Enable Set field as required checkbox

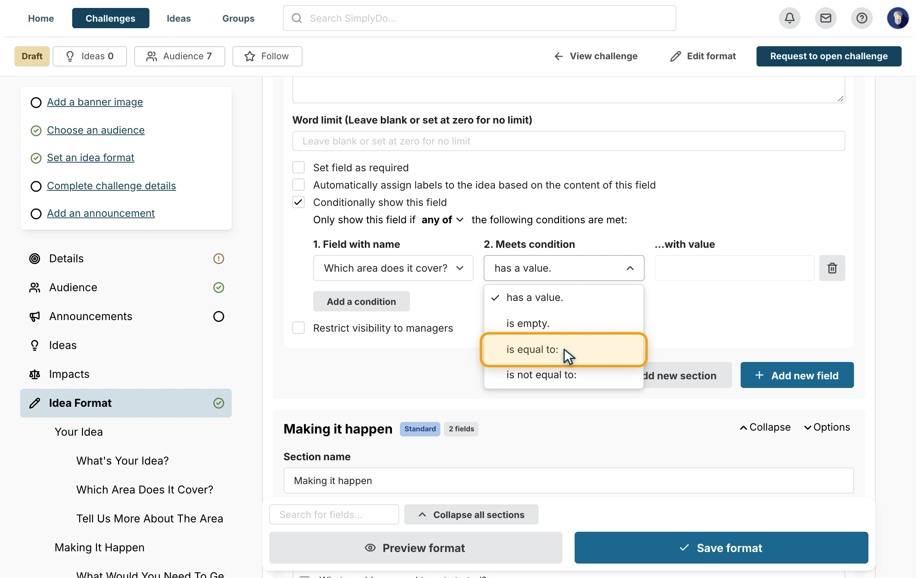(x=298, y=167)
